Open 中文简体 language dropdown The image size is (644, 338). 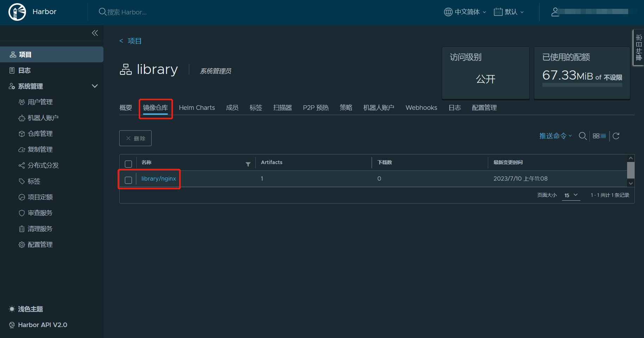pyautogui.click(x=465, y=12)
